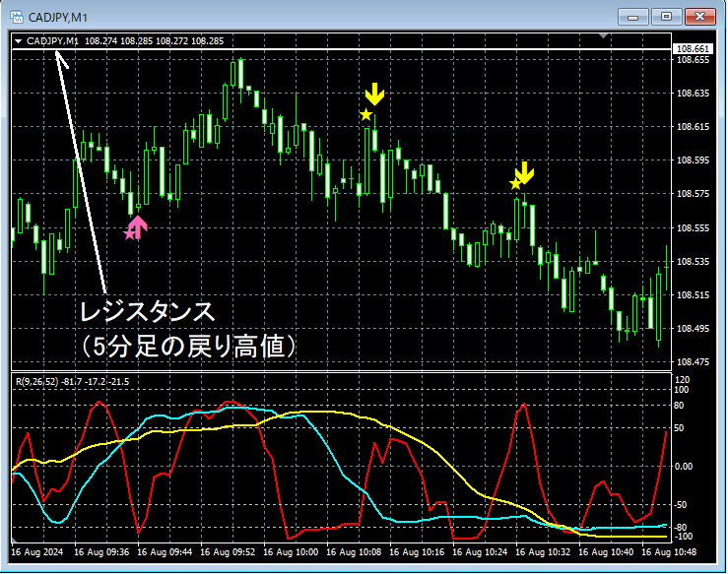728x574 pixels.
Task: Click the 108.661 resistance price label
Action: coord(693,48)
